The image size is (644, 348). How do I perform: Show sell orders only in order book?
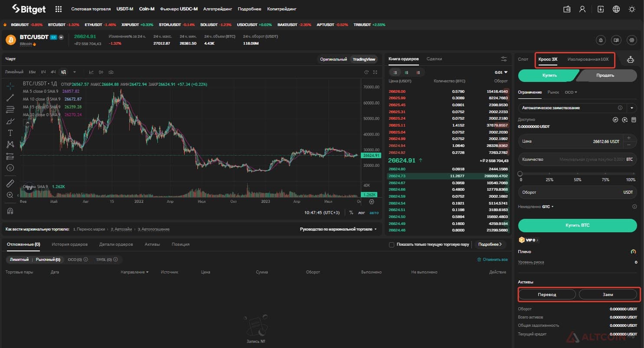[418, 72]
